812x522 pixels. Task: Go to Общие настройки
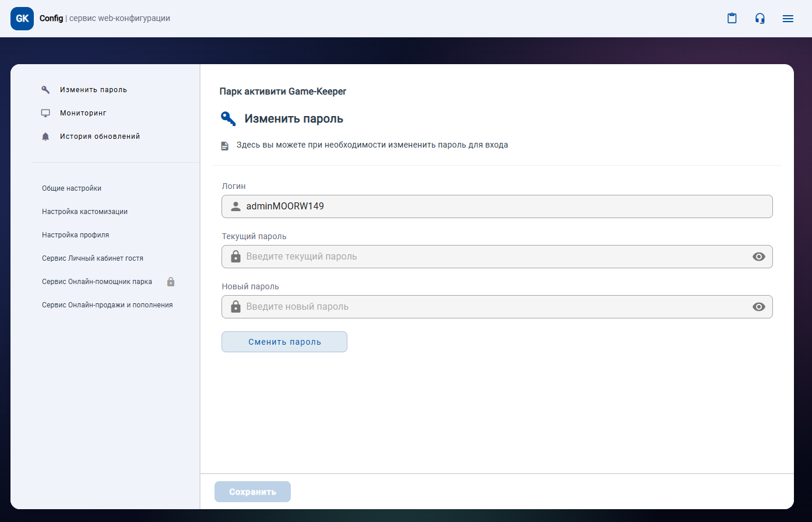[72, 188]
